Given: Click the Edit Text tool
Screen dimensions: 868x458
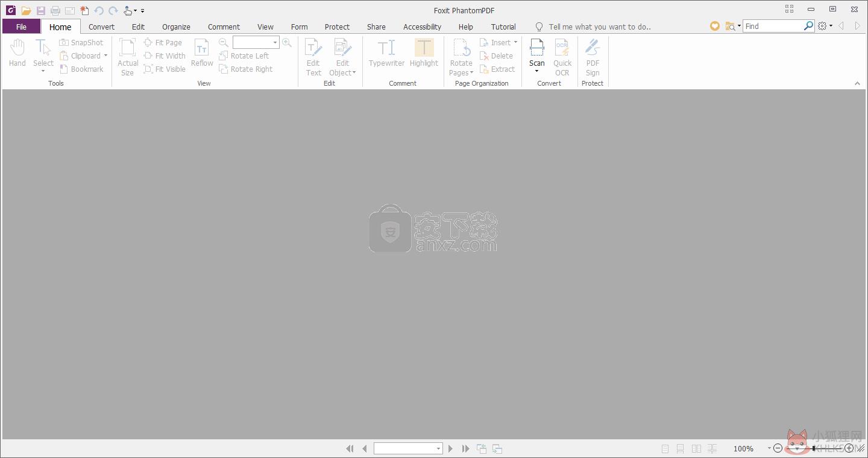Looking at the screenshot, I should pos(313,57).
